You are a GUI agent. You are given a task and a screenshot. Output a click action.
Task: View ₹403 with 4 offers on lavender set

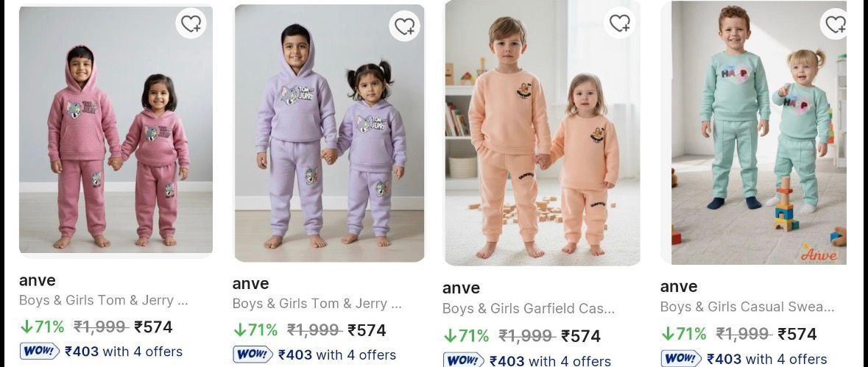point(336,354)
